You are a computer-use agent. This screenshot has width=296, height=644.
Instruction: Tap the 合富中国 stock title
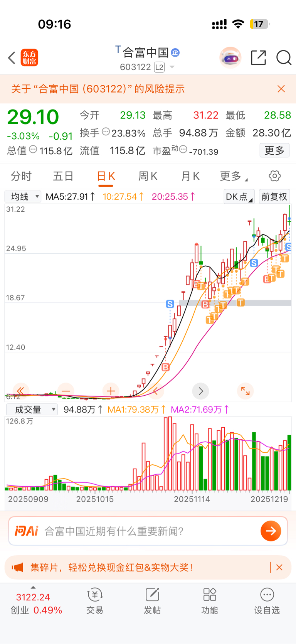(146, 52)
